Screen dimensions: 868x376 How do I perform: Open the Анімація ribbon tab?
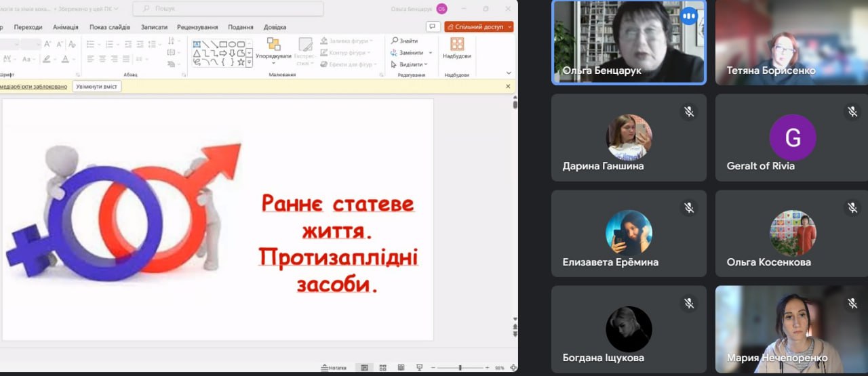tap(66, 27)
